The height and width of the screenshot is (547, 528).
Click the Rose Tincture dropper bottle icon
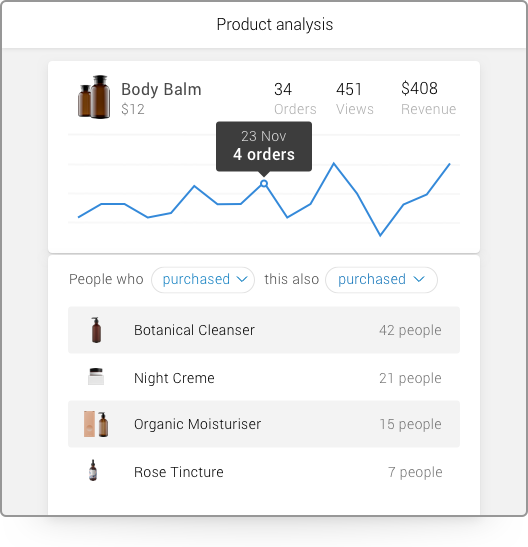click(93, 470)
